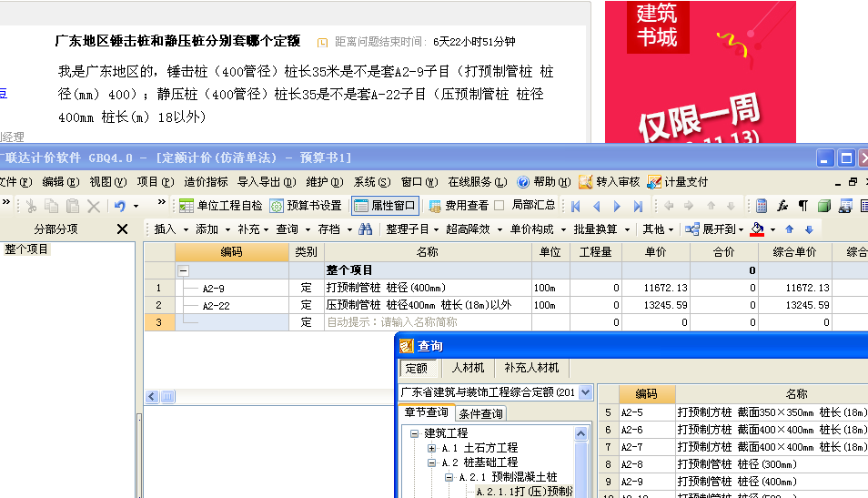Image resolution: width=868 pixels, height=498 pixels.
Task: Click the 转入审核 toolbar icon
Action: [609, 182]
